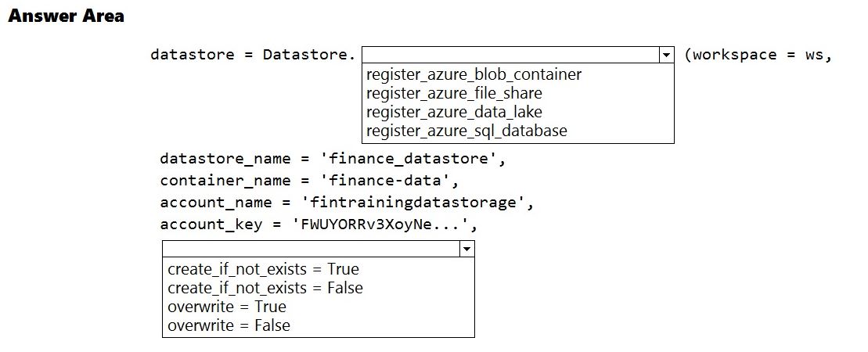Choose register_azure_file_share from the list
Screen dimensions: 868x352
[454, 94]
